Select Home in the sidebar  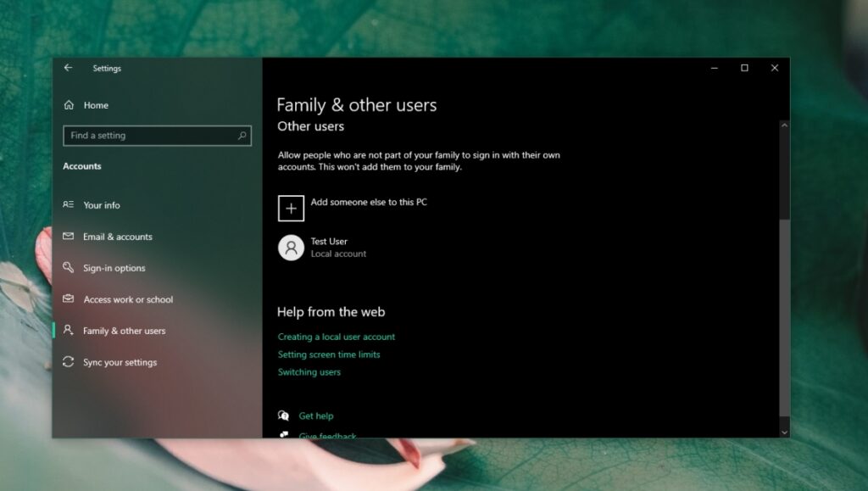[x=96, y=104]
